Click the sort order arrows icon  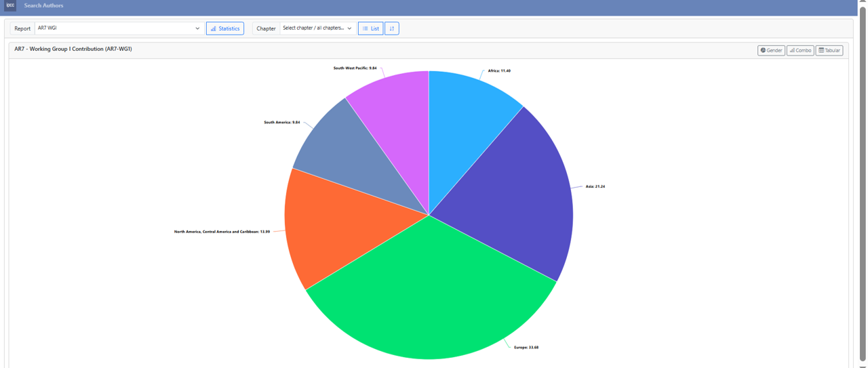point(391,28)
